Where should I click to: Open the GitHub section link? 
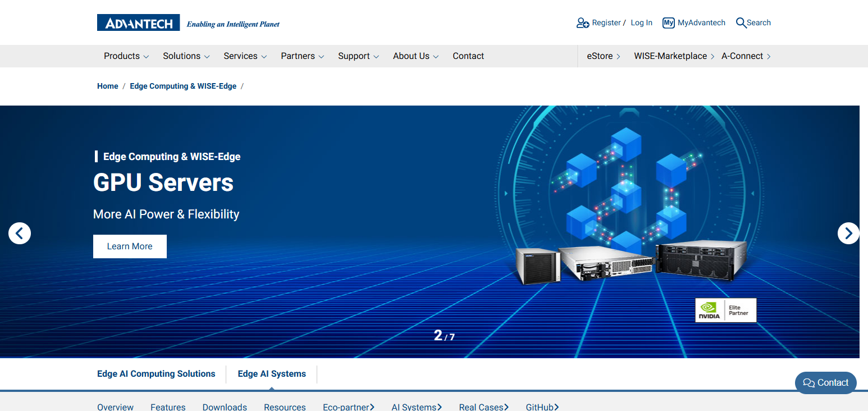(x=542, y=407)
